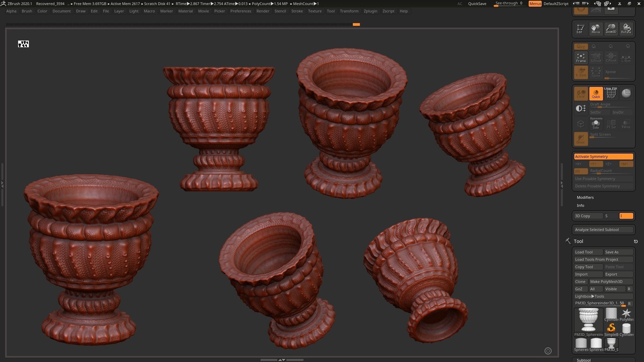Image resolution: width=644 pixels, height=362 pixels.
Task: Click the bottom tray expand arrows
Action: (x=282, y=360)
